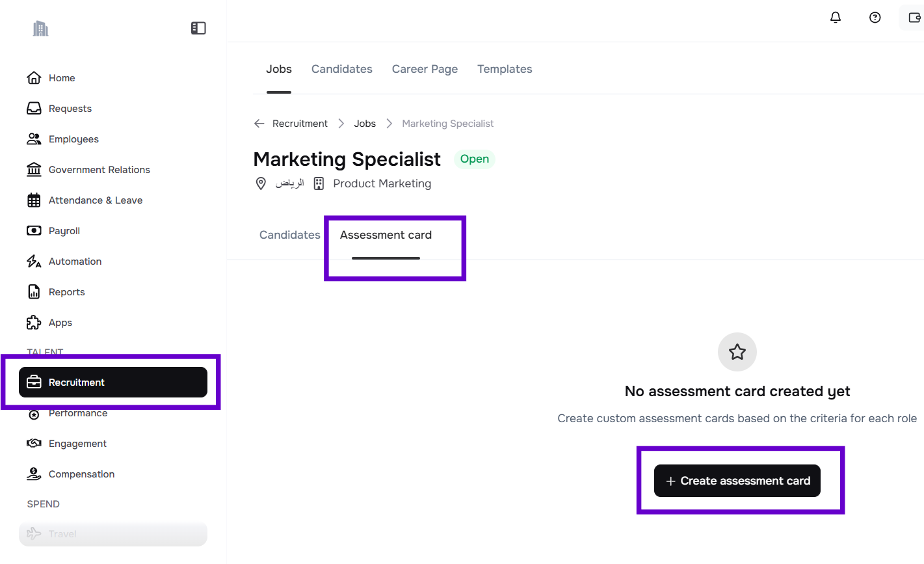Click the Open job status badge
This screenshot has width=924, height=564.
tap(474, 159)
